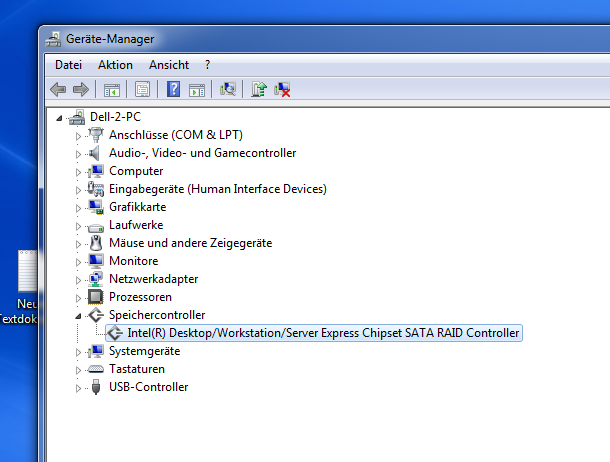This screenshot has width=610, height=462.
Task: Expand Anschlüsse (COM & LPT) node
Action: (78, 136)
